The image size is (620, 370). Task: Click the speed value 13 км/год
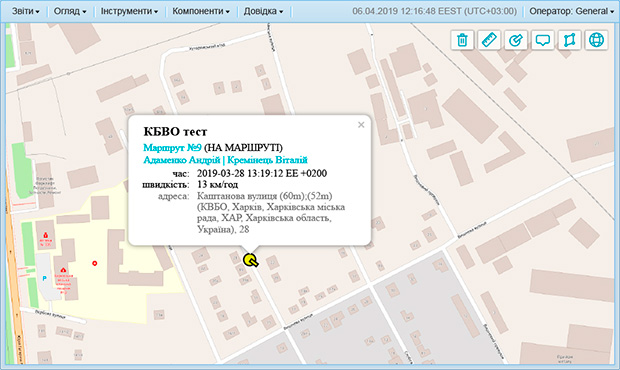(217, 185)
